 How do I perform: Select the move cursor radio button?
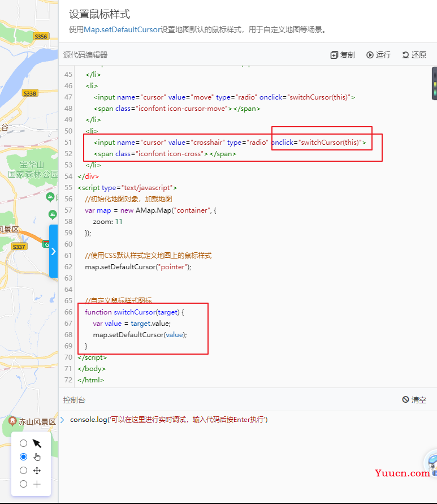(23, 471)
